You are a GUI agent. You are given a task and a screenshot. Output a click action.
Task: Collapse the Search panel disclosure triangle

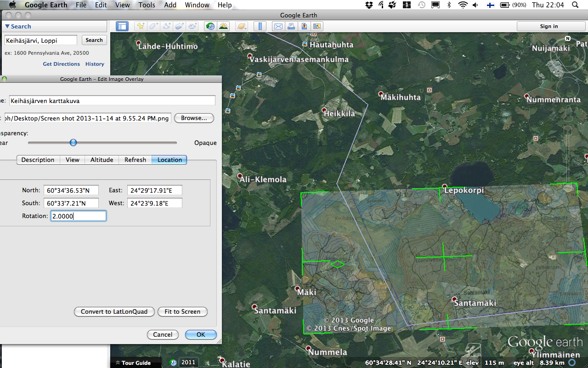(x=7, y=27)
